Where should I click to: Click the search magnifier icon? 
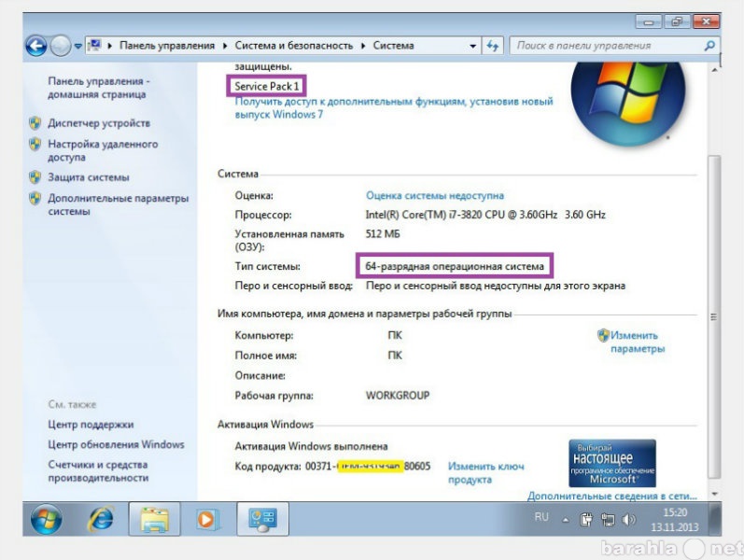[709, 46]
